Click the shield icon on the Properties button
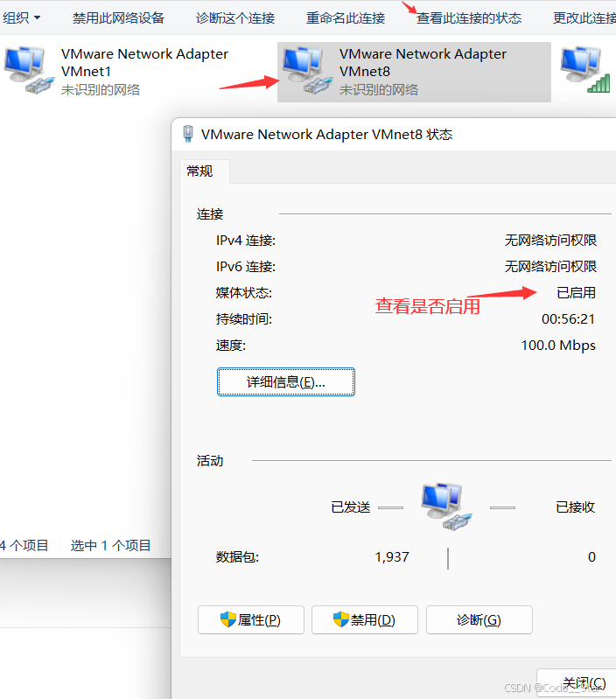The width and height of the screenshot is (616, 699). pos(228,619)
